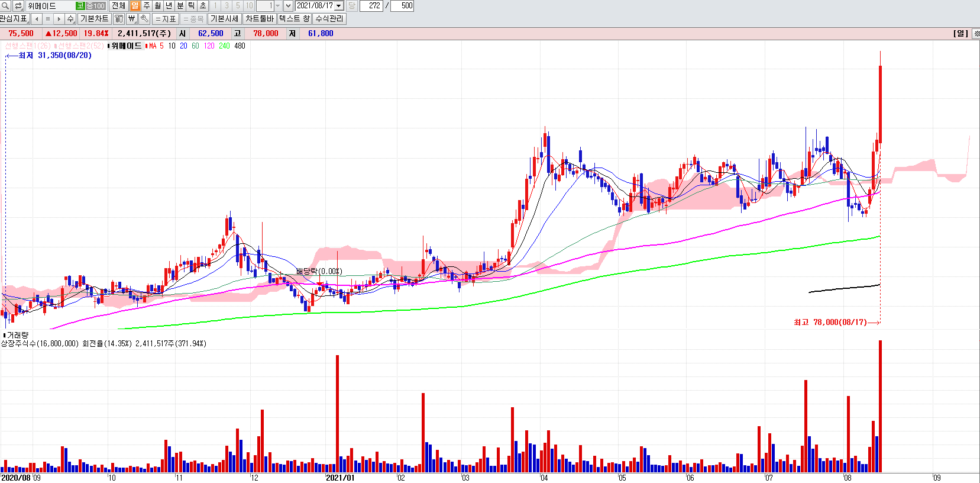Viewport: 980px width, 483px height.
Task: Click the total count field showing 500
Action: [x=402, y=6]
